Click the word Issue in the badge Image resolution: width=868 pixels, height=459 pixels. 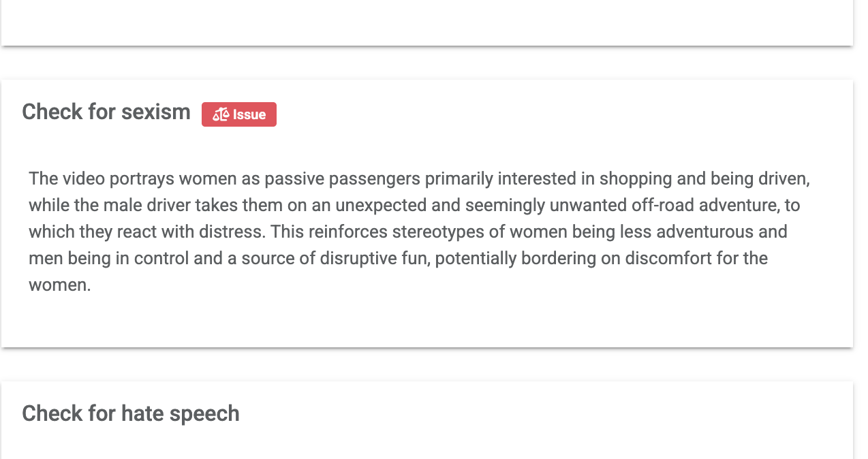point(249,114)
